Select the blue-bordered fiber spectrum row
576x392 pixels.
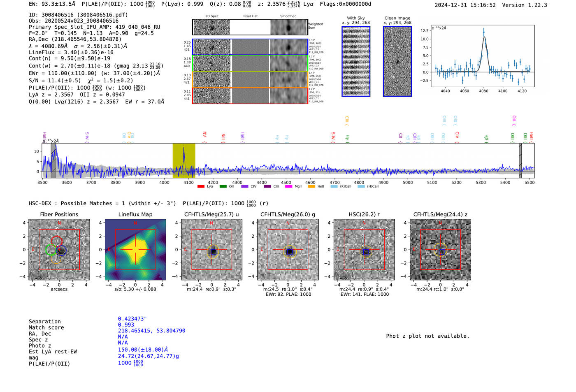250,47
